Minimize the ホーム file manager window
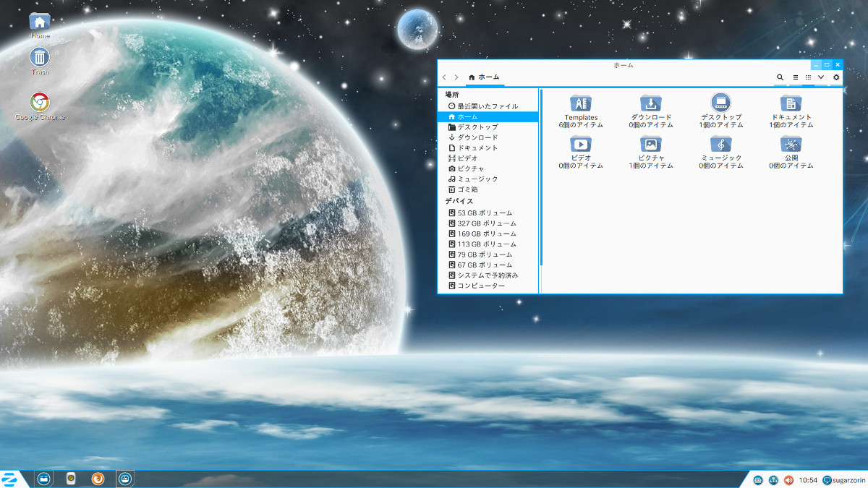868x488 pixels. tap(816, 65)
